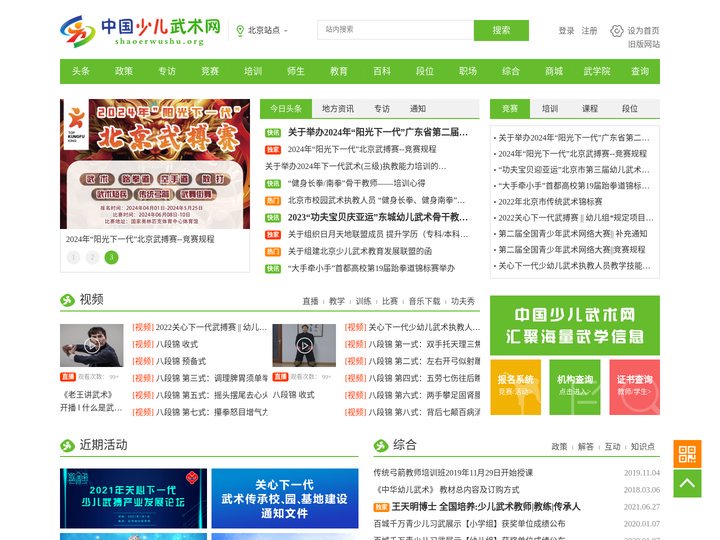Click the green 搜索 search button
This screenshot has height=540, width=720.
point(501,30)
